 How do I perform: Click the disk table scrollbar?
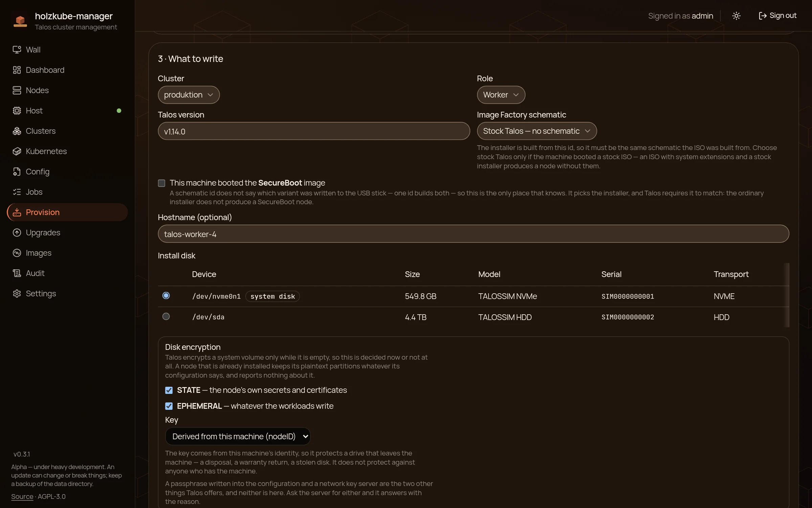(x=787, y=295)
